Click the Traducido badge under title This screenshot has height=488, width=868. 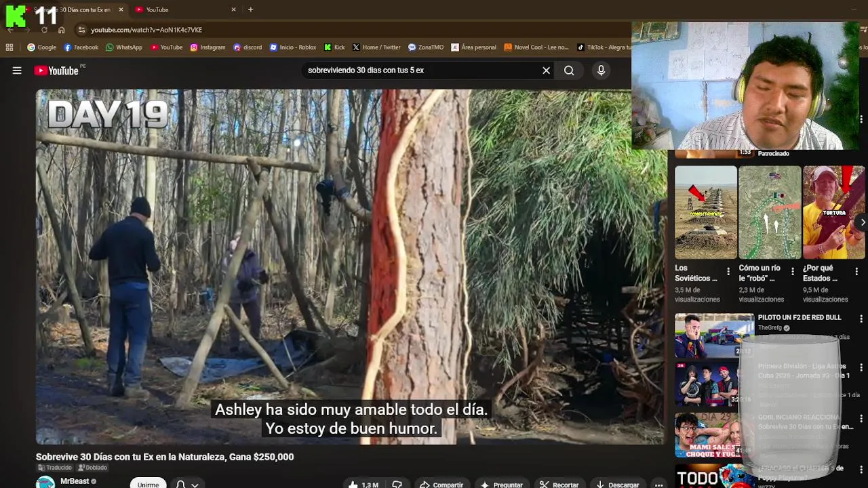55,468
